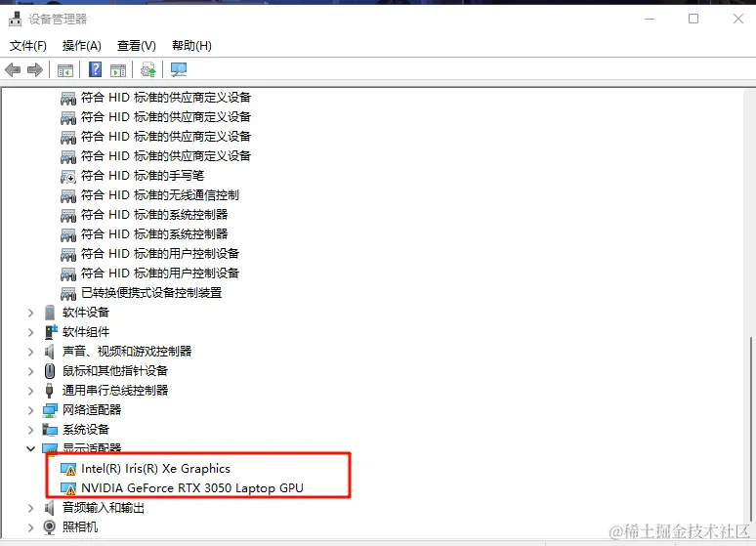
Task: Expand the 网络适配器 category
Action: tap(31, 410)
